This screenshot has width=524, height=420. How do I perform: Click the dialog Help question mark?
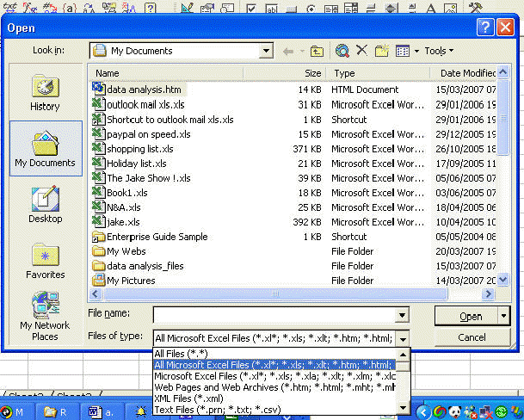[485, 28]
